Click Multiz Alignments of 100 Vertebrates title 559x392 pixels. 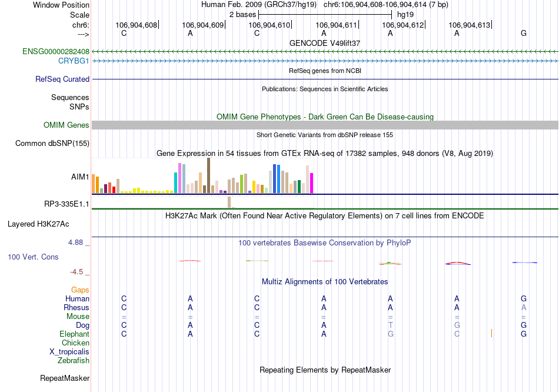click(325, 282)
